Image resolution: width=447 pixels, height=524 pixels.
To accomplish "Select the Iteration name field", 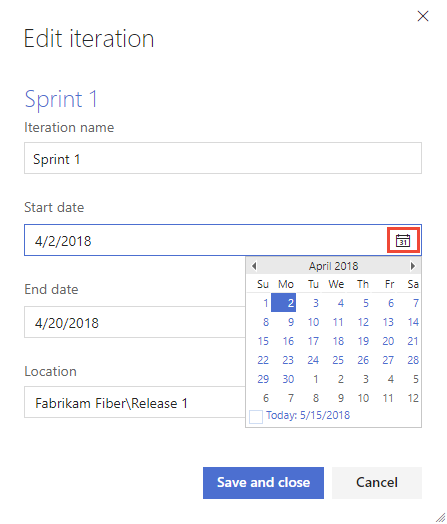I will pos(223,158).
